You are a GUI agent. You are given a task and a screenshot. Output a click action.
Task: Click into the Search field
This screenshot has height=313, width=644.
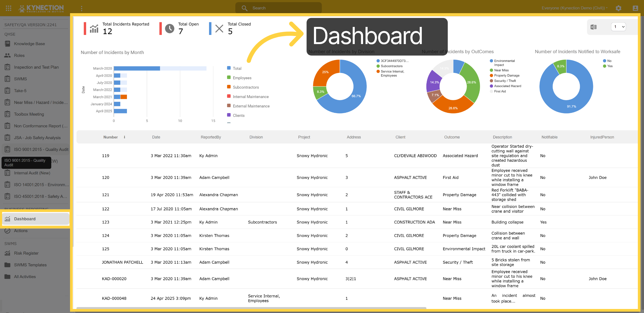[279, 8]
